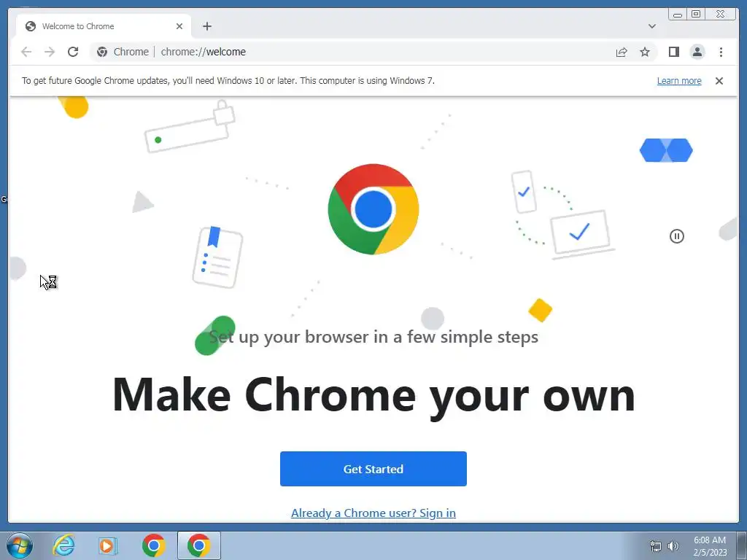The height and width of the screenshot is (560, 747).
Task: Open Windows Media Player from taskbar
Action: pyautogui.click(x=108, y=545)
